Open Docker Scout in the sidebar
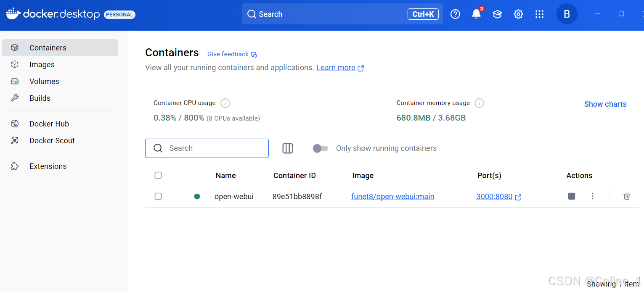 pos(60,140)
